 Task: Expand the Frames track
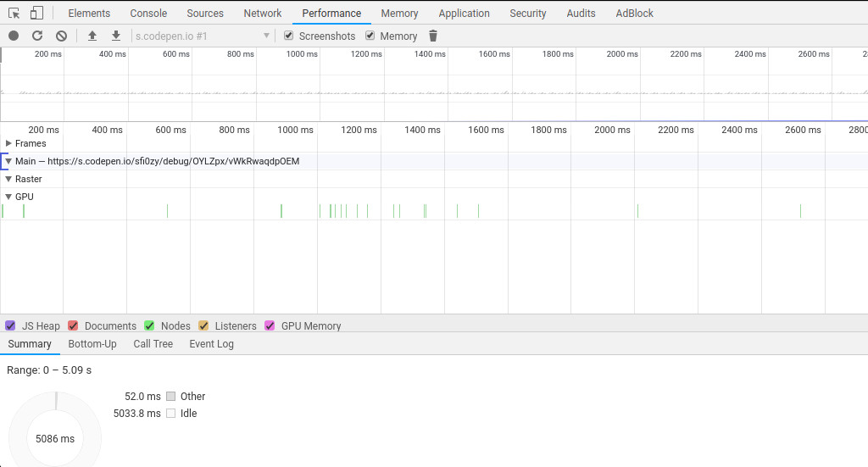[x=8, y=143]
